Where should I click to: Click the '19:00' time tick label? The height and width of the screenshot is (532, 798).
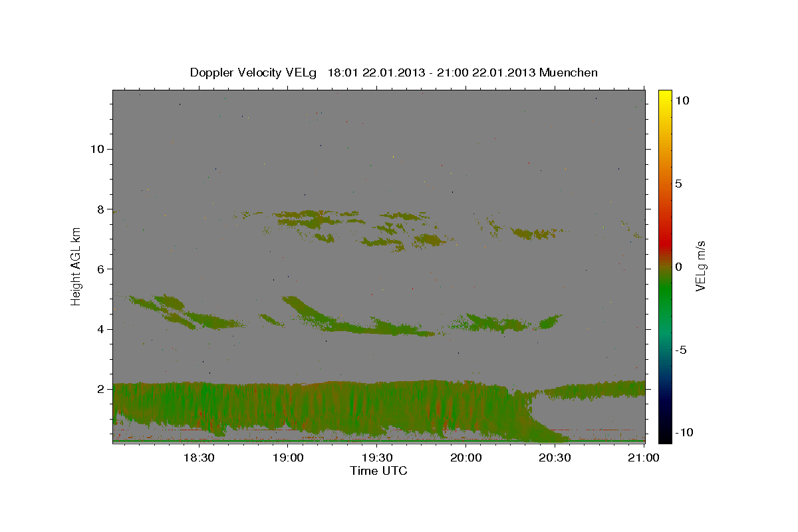(287, 458)
